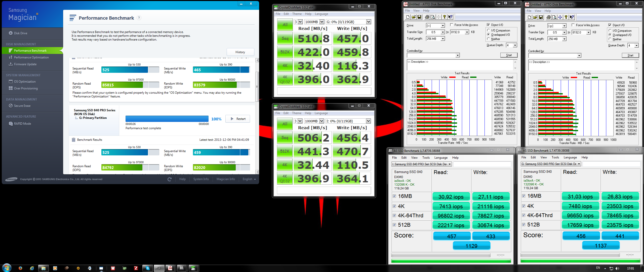
Task: Click lower Sequential Read 525 bar in Magician
Action: [x=130, y=152]
